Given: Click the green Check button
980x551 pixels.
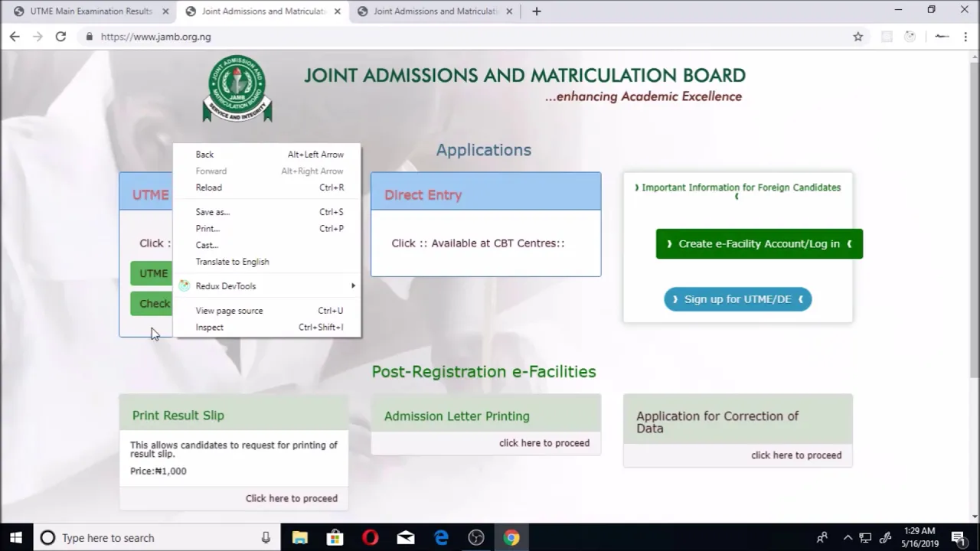Looking at the screenshot, I should [152, 304].
